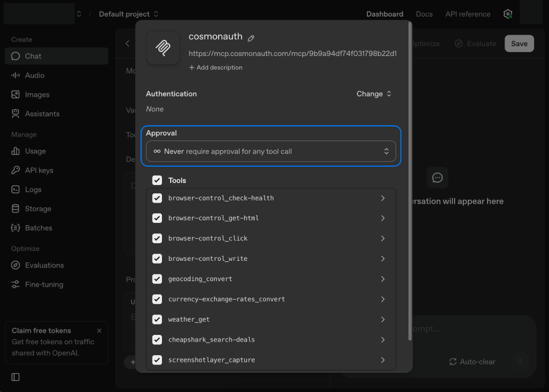Viewport: 549px width, 392px height.
Task: Expand browser-control_check-health details chevron
Action: click(383, 198)
